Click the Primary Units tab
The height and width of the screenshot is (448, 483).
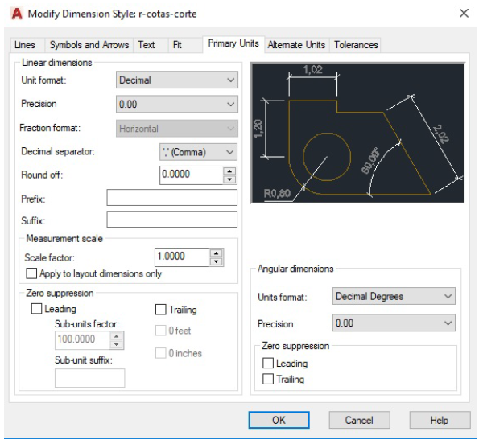(x=233, y=43)
